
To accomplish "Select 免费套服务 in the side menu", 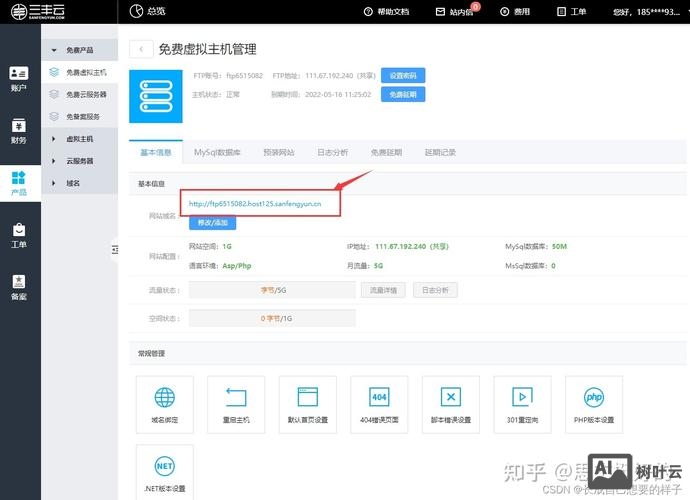I will 80,116.
